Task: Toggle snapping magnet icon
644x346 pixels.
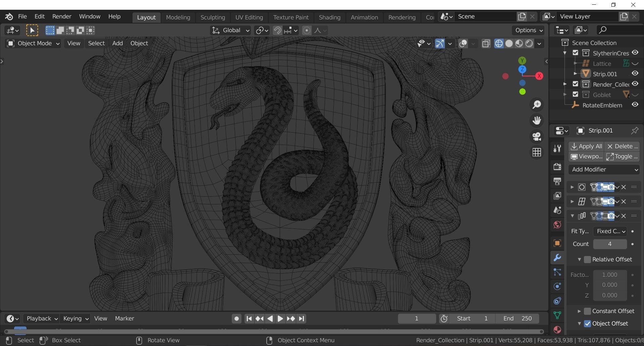Action: [x=277, y=31]
